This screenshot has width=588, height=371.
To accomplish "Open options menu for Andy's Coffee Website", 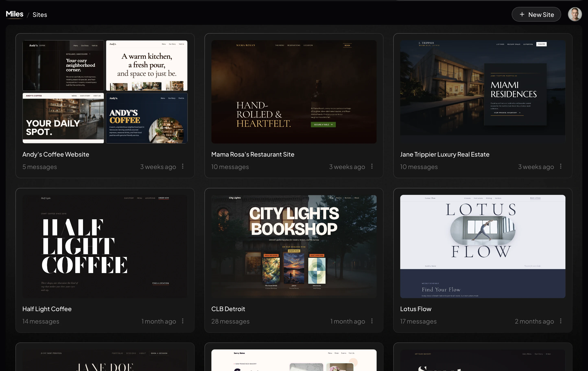I will (x=183, y=166).
